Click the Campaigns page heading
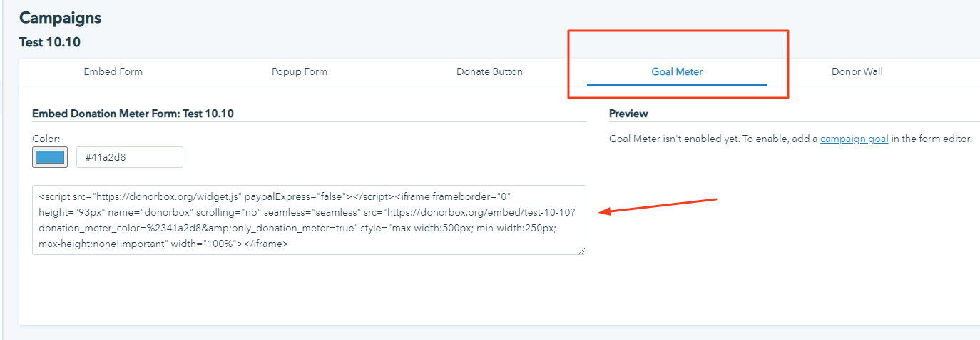The width and height of the screenshot is (980, 340). pos(60,18)
